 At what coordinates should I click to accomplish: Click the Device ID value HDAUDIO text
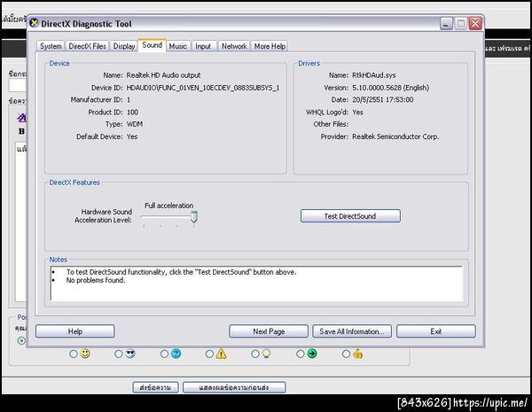(203, 88)
